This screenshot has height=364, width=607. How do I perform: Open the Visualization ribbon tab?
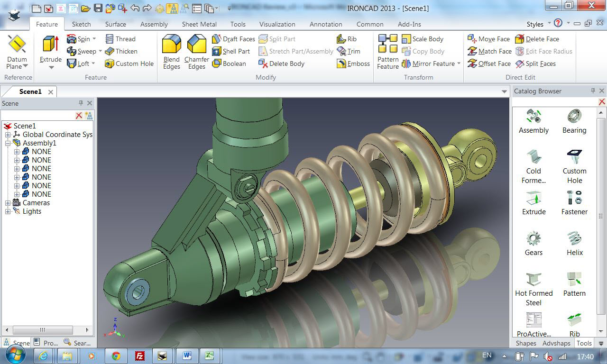point(277,24)
